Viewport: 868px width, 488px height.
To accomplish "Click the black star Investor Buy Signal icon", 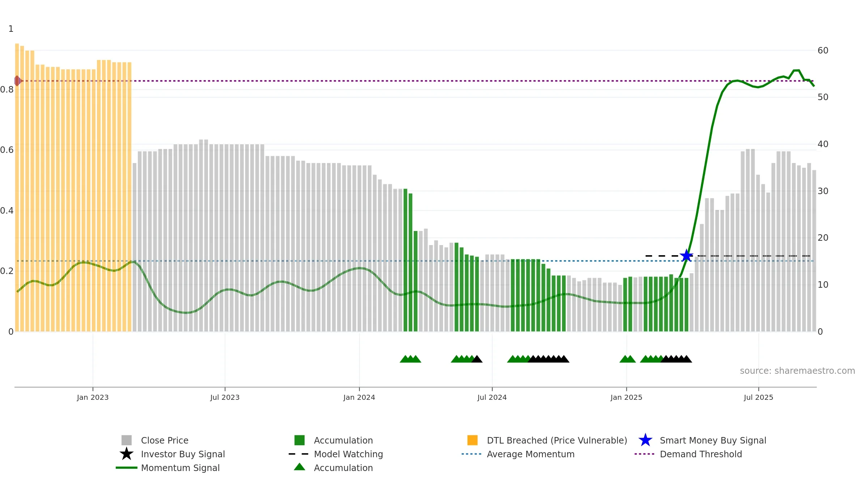I will 127,454.
